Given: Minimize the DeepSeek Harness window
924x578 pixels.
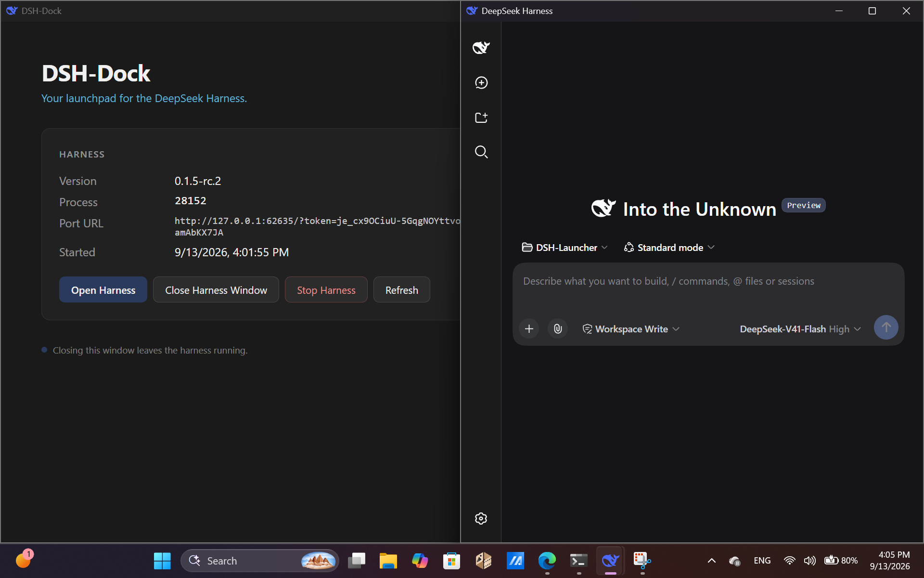Looking at the screenshot, I should [x=839, y=11].
